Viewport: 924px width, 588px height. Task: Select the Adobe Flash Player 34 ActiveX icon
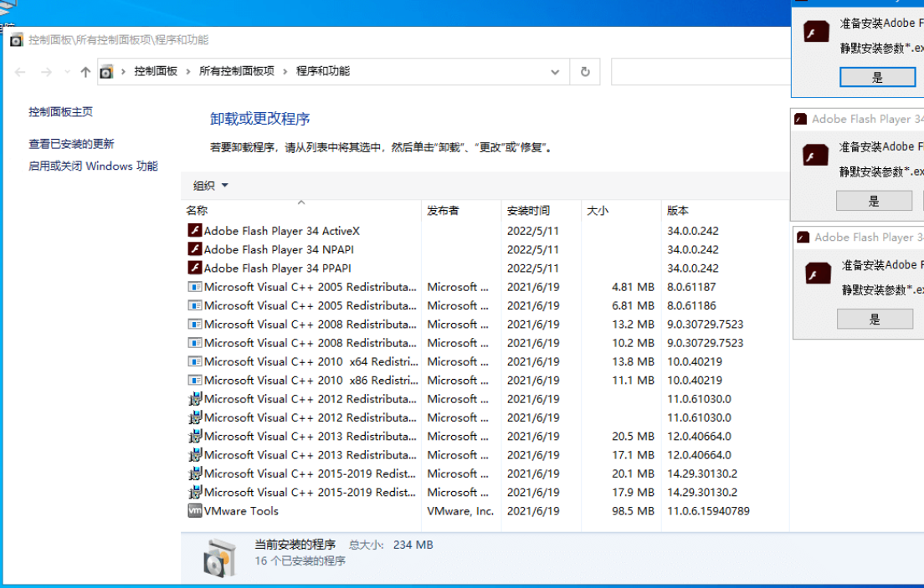[x=194, y=230]
